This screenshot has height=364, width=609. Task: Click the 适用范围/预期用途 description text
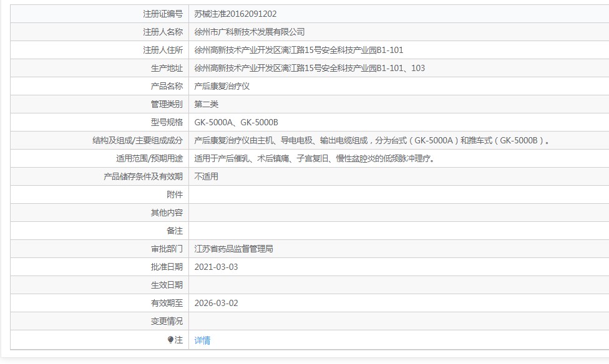314,158
